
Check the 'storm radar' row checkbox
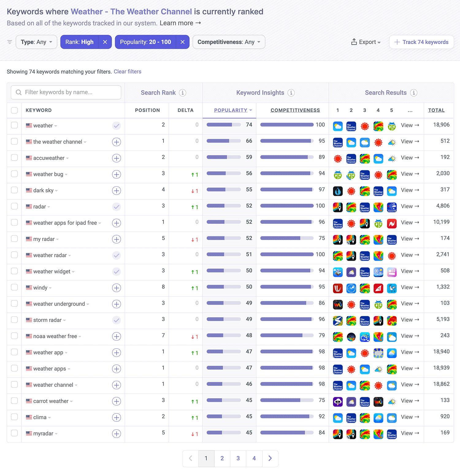click(x=14, y=319)
